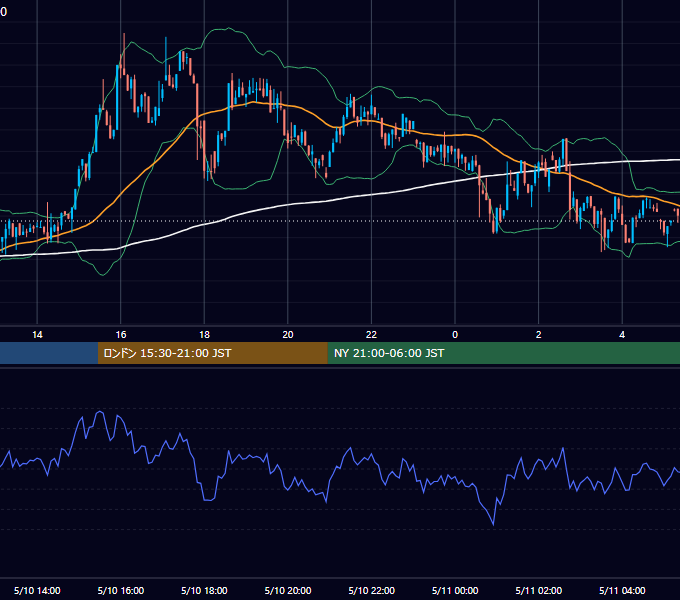Click the blue session bar before London
Image resolution: width=680 pixels, height=600 pixels.
point(49,353)
